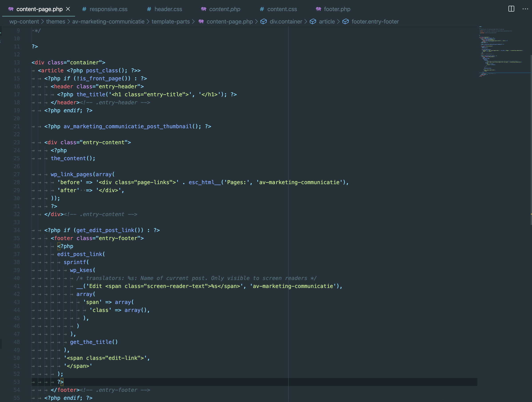
Task: Open the template-parts breadcrumb
Action: [171, 22]
